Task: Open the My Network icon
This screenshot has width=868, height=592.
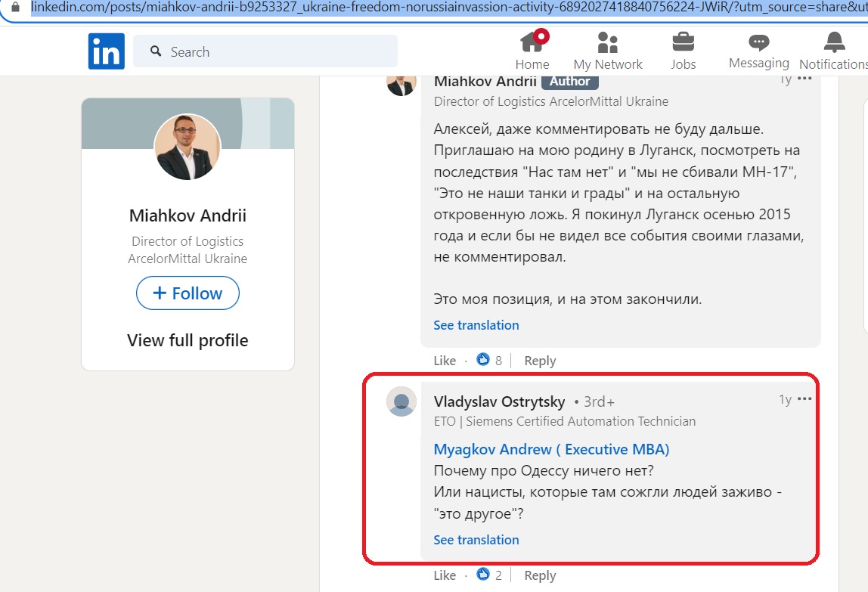Action: point(607,42)
